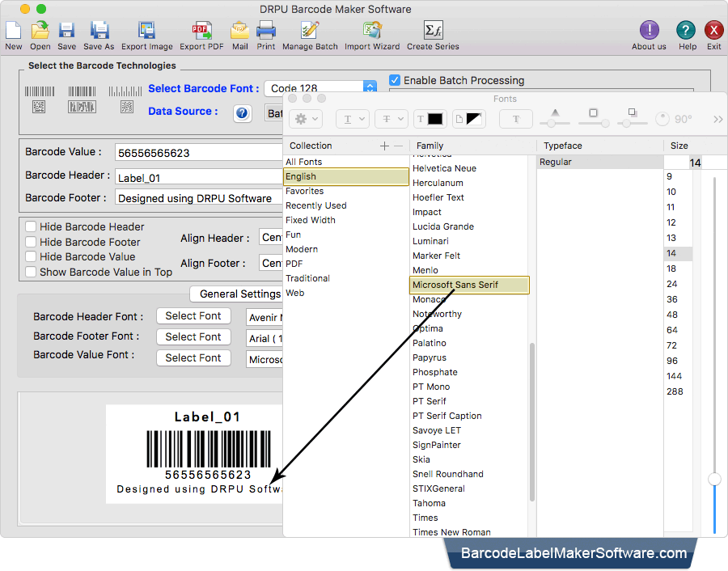Open the text color swatch
The height and width of the screenshot is (571, 728).
pos(430,120)
